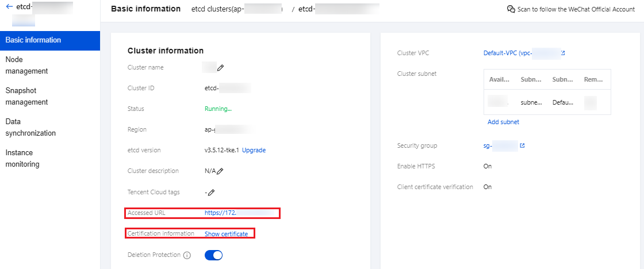Viewport: 644px width, 269px height.
Task: Toggle the Deletion Protection switch
Action: [213, 255]
